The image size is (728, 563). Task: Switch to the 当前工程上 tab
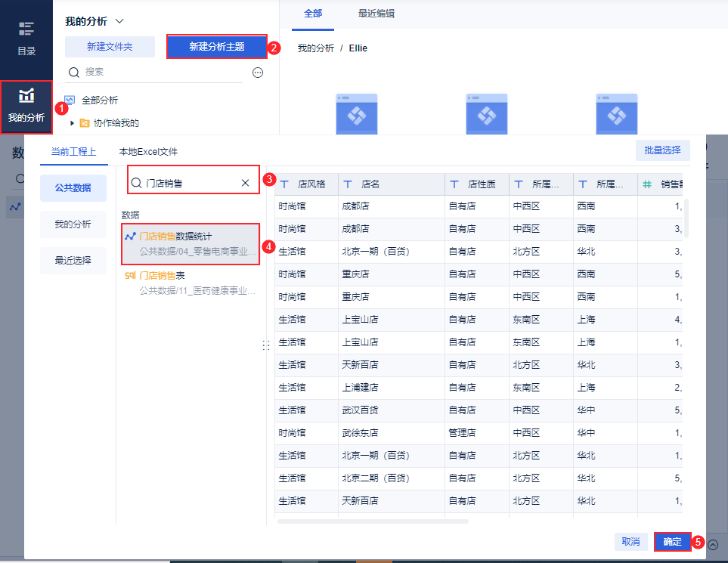(x=73, y=152)
